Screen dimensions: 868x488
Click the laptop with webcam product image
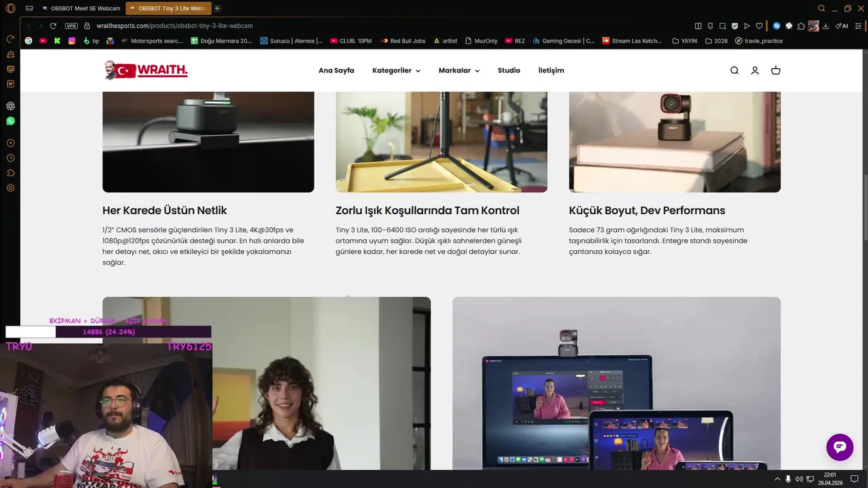click(616, 383)
